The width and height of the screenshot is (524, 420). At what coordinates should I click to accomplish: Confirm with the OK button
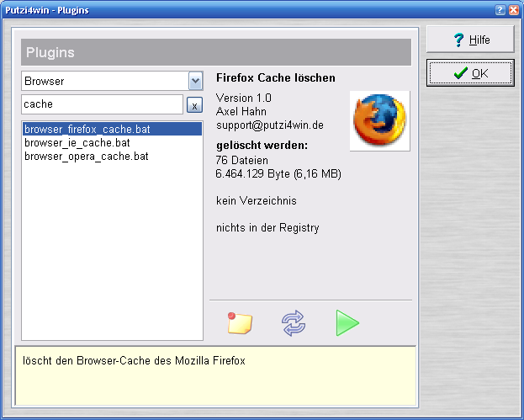(x=470, y=73)
